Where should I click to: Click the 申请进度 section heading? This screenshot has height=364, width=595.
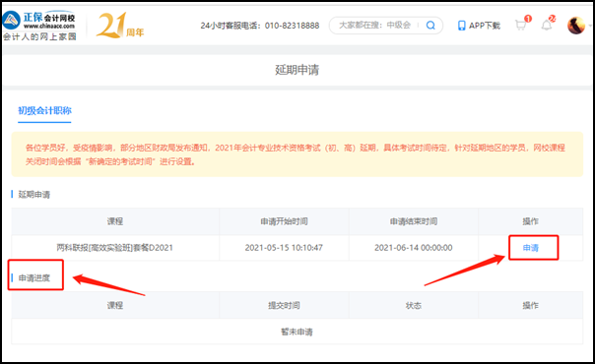coord(34,278)
